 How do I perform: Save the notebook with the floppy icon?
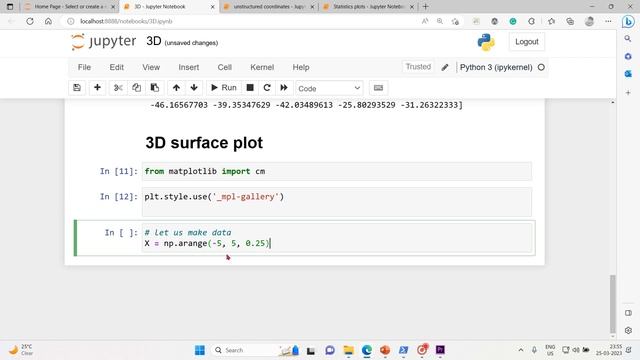pyautogui.click(x=77, y=88)
